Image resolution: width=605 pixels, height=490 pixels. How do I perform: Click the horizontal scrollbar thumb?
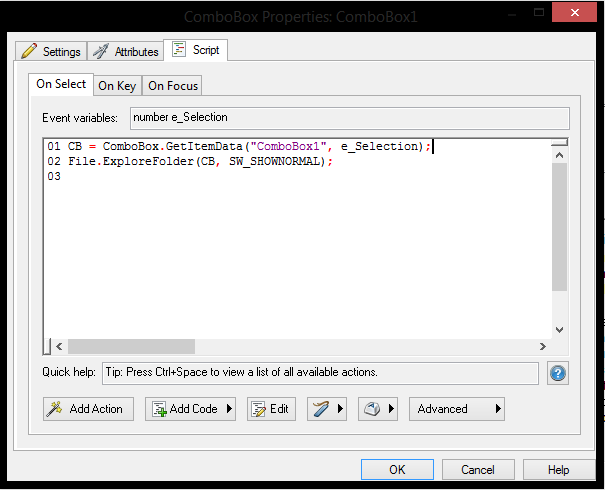coord(132,346)
